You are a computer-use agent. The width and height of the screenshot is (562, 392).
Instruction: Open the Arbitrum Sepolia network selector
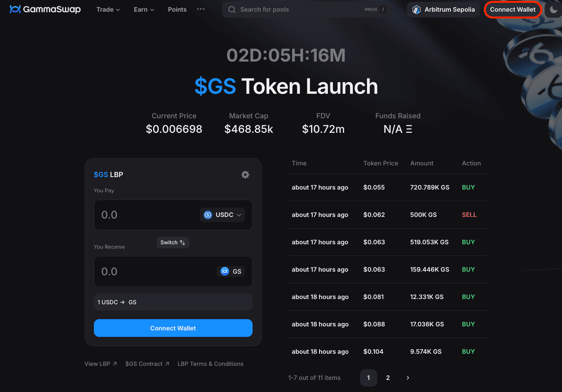pos(444,9)
